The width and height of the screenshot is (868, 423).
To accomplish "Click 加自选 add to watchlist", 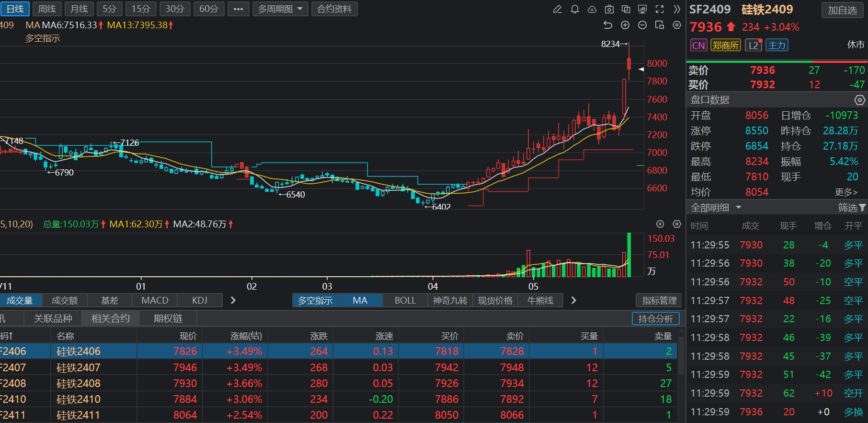I will [x=843, y=10].
